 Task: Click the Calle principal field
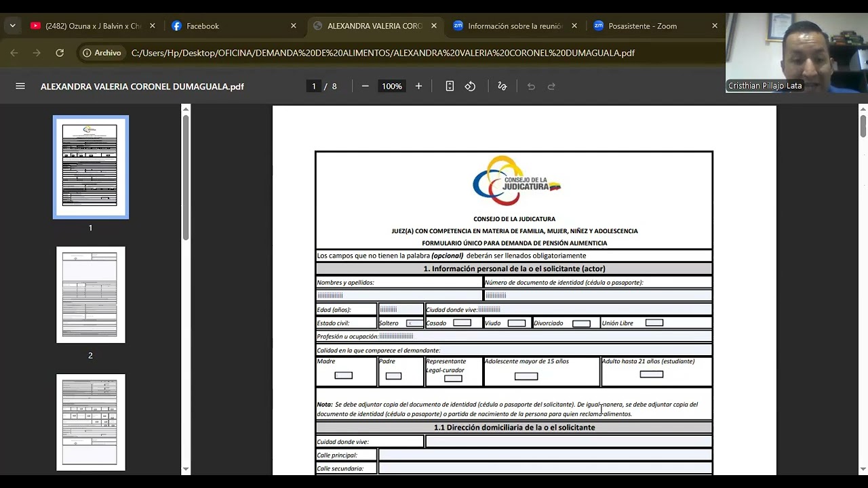(545, 455)
